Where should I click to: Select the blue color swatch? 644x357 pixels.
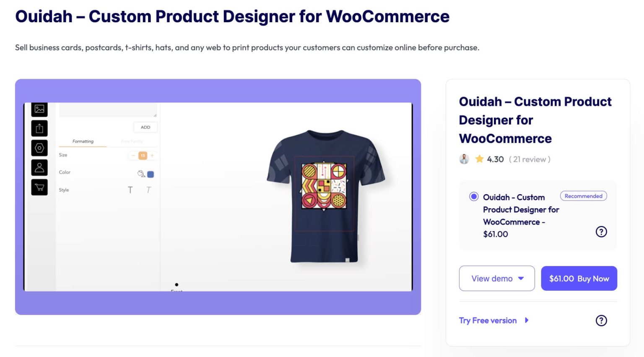click(151, 174)
